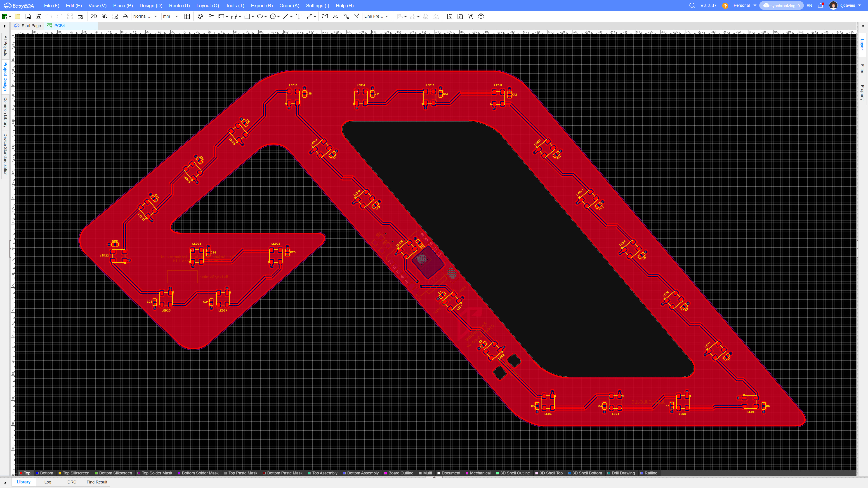Click the Ratline layer color swatch

click(x=642, y=473)
